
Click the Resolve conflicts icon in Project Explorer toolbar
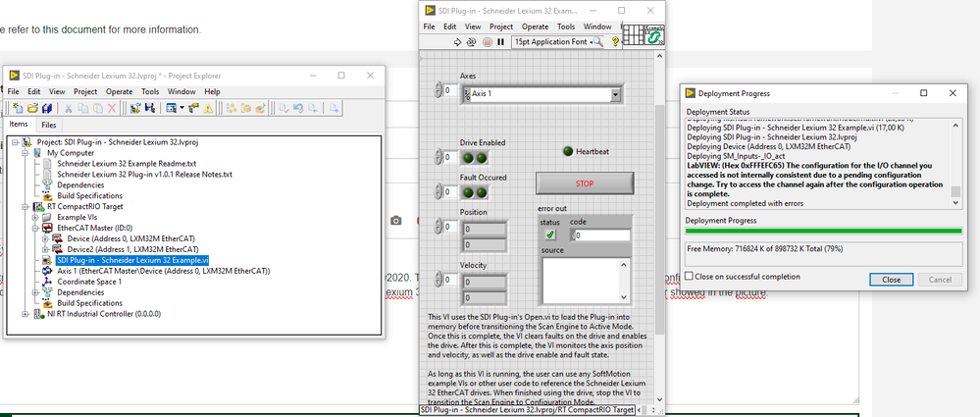click(x=193, y=108)
